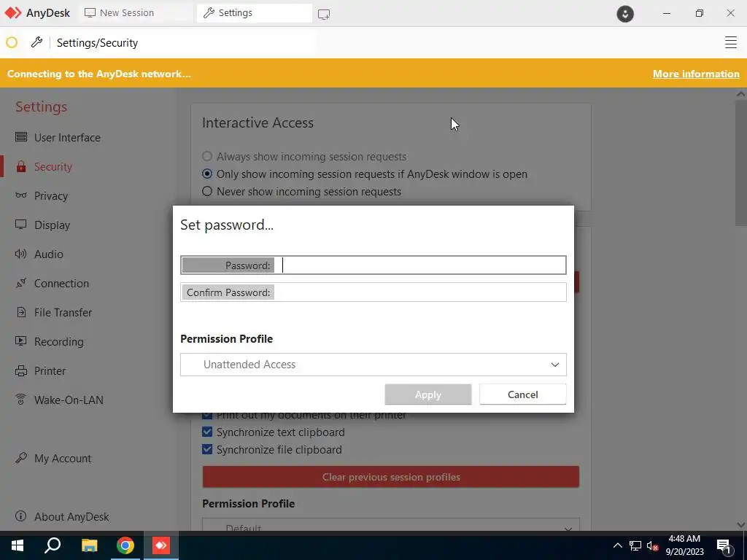Open Connection settings

tap(61, 284)
